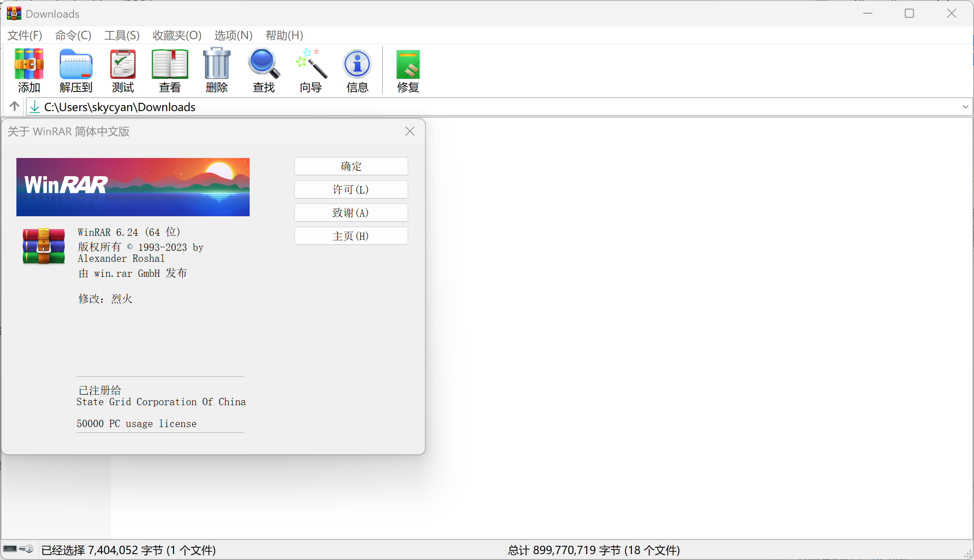Viewport: 974px width, 560px height.
Task: Click the '已注册给' registered-to label
Action: [100, 390]
